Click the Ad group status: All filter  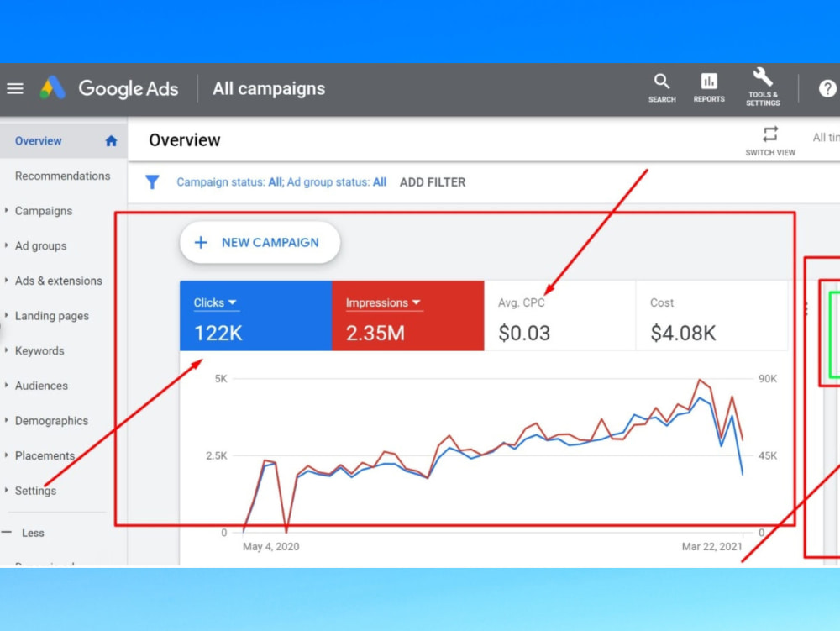click(337, 182)
